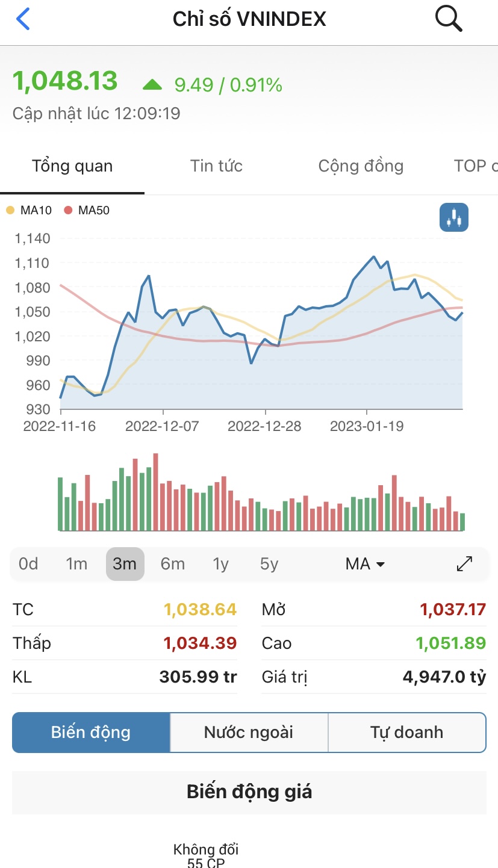Viewport: 498px width, 868px height.
Task: Tap the tallest volume bar
Action: coord(155,492)
